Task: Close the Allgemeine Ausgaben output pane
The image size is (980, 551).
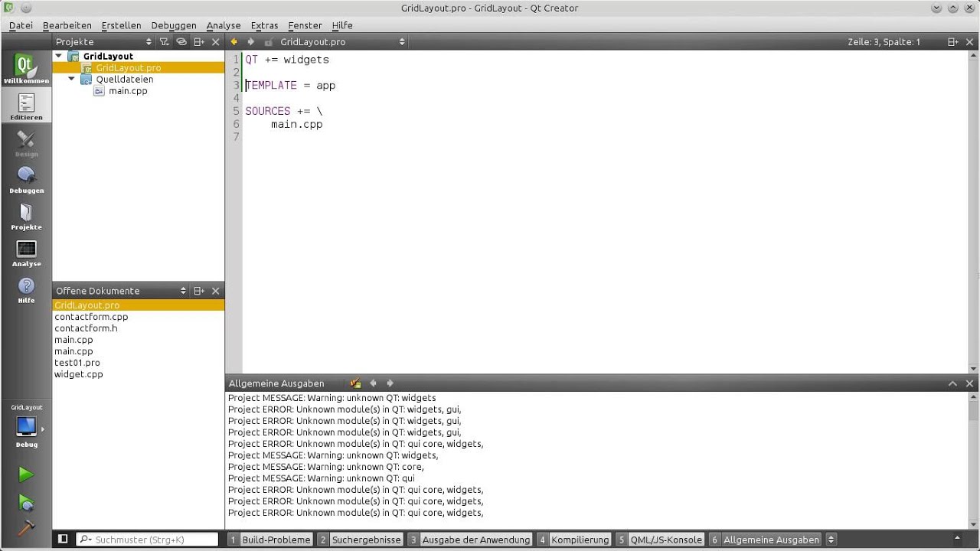Action: click(x=970, y=383)
